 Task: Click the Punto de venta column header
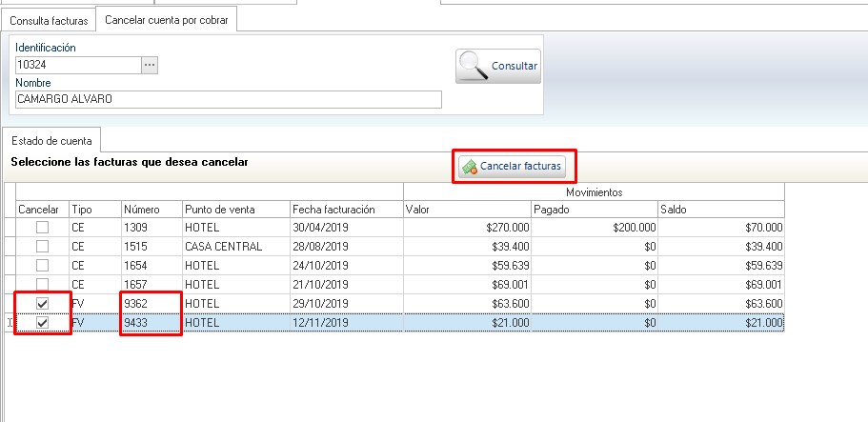point(235,209)
